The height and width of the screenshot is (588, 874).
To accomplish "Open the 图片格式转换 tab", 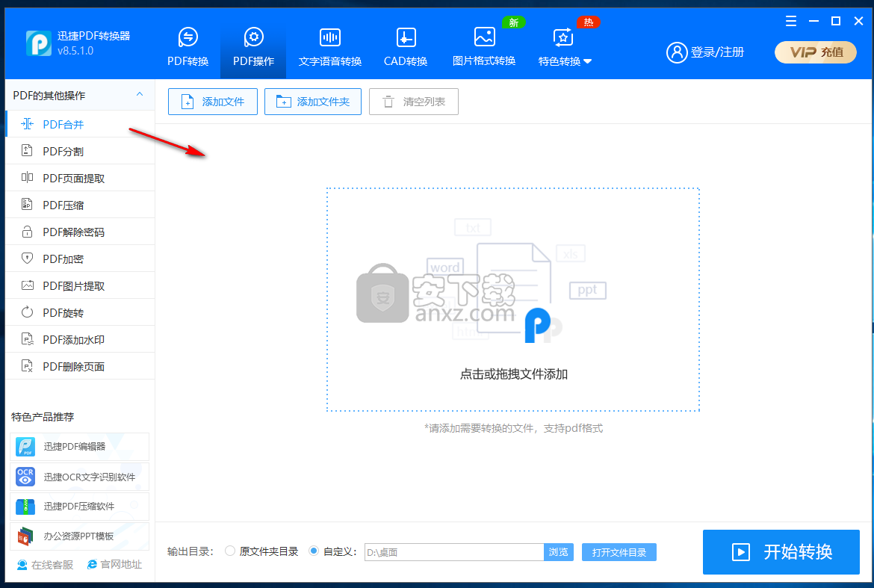I will [484, 47].
